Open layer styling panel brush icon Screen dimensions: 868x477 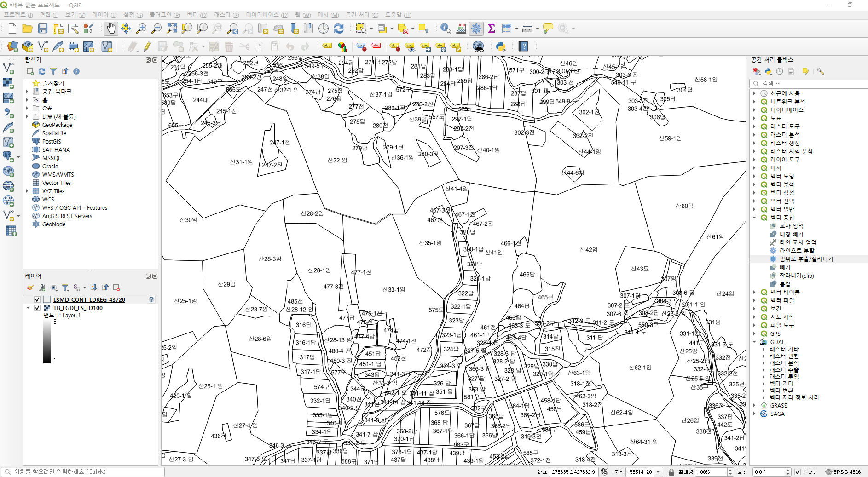[30, 287]
